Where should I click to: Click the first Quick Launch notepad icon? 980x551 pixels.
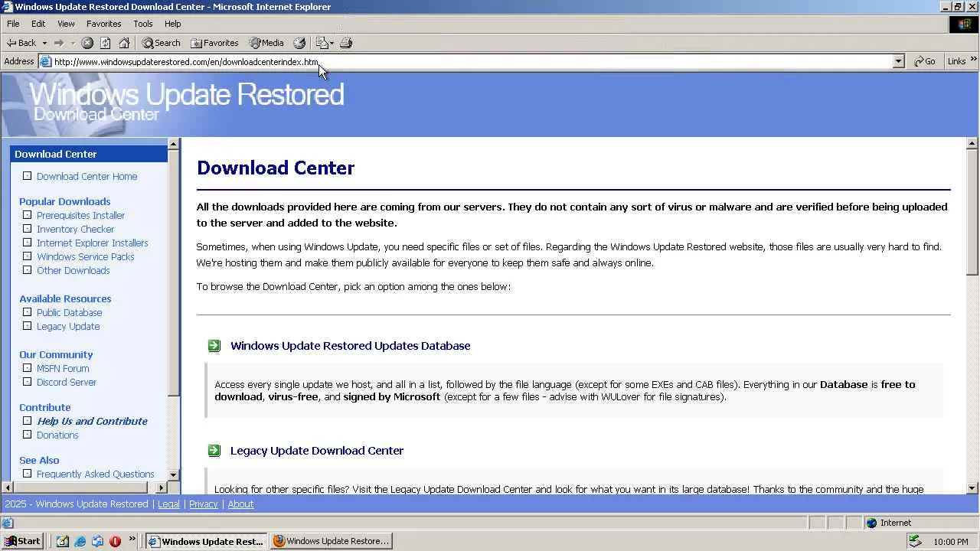click(63, 541)
